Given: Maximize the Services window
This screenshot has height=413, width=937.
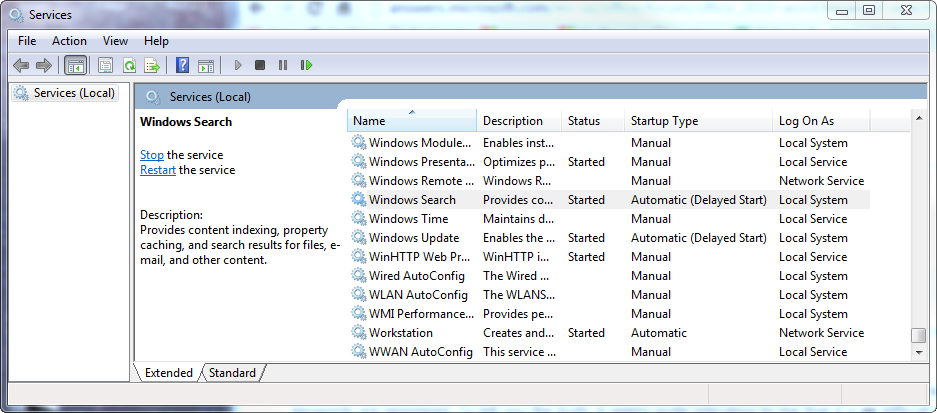Looking at the screenshot, I should click(x=869, y=11).
